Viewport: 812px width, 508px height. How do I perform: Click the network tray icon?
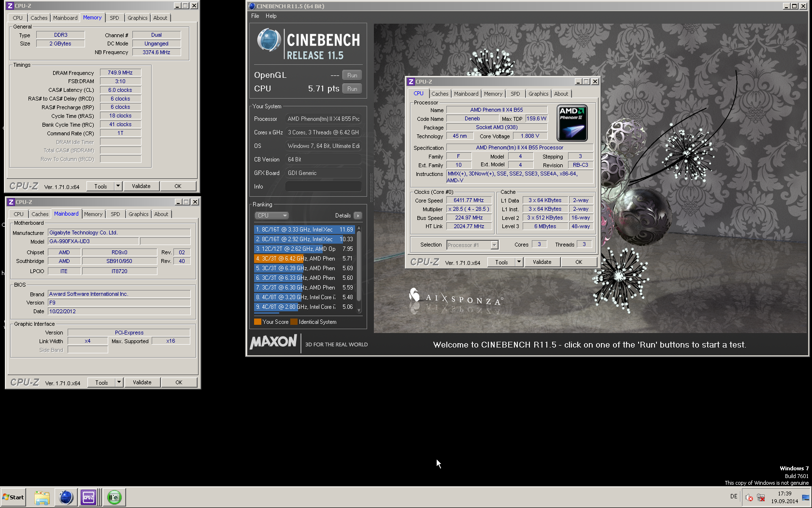(761, 497)
